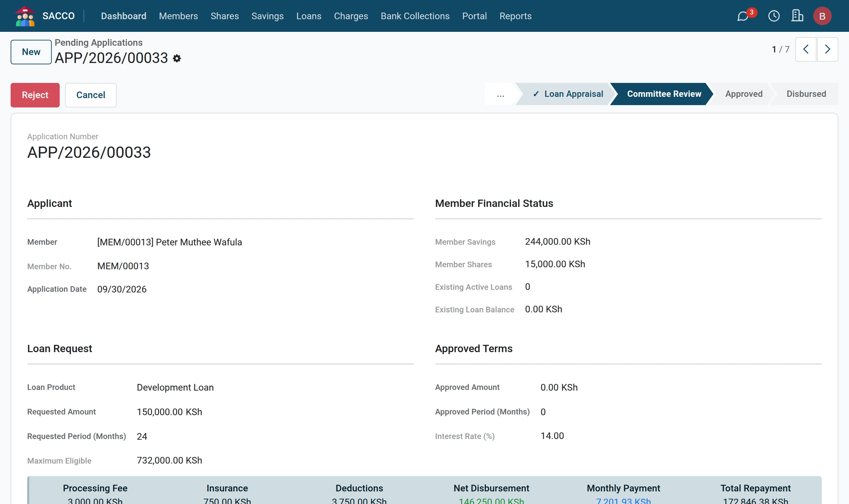Screen dimensions: 849x504
Task: Click the Requested Amount 150,000.00 KSh value
Action: tap(169, 412)
